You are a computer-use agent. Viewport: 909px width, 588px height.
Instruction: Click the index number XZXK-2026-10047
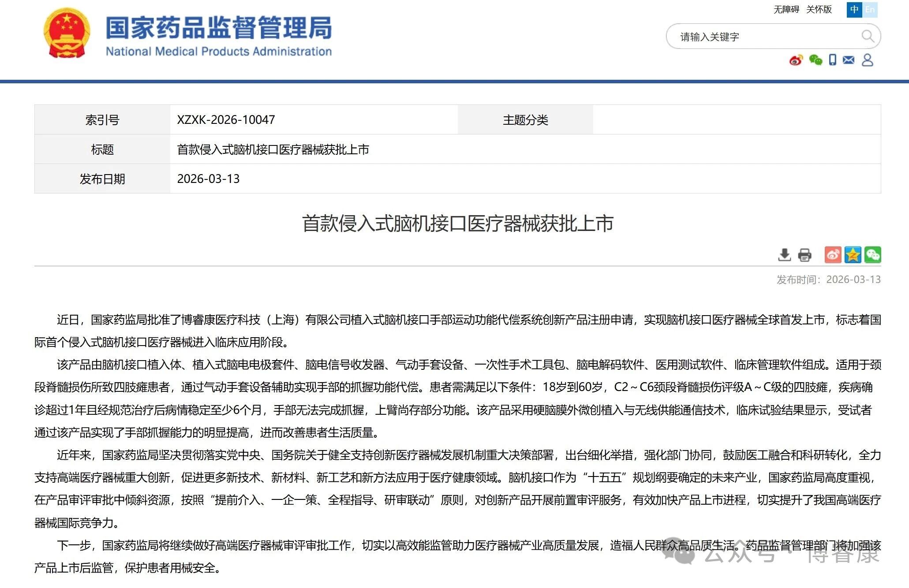(x=226, y=120)
